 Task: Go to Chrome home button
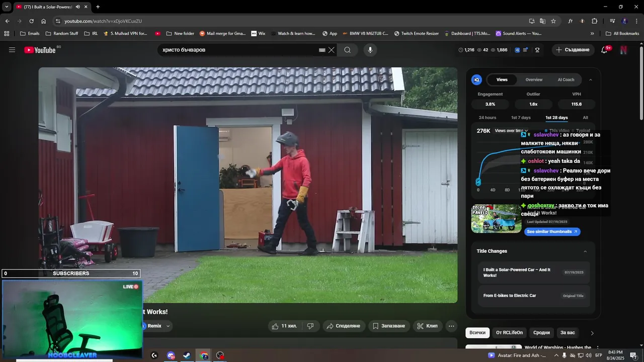[43, 21]
